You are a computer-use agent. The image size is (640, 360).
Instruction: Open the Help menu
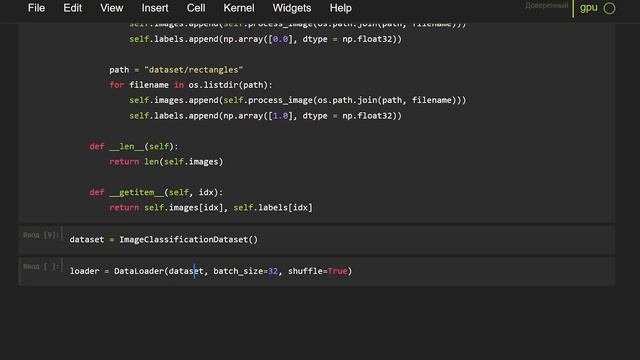[340, 8]
